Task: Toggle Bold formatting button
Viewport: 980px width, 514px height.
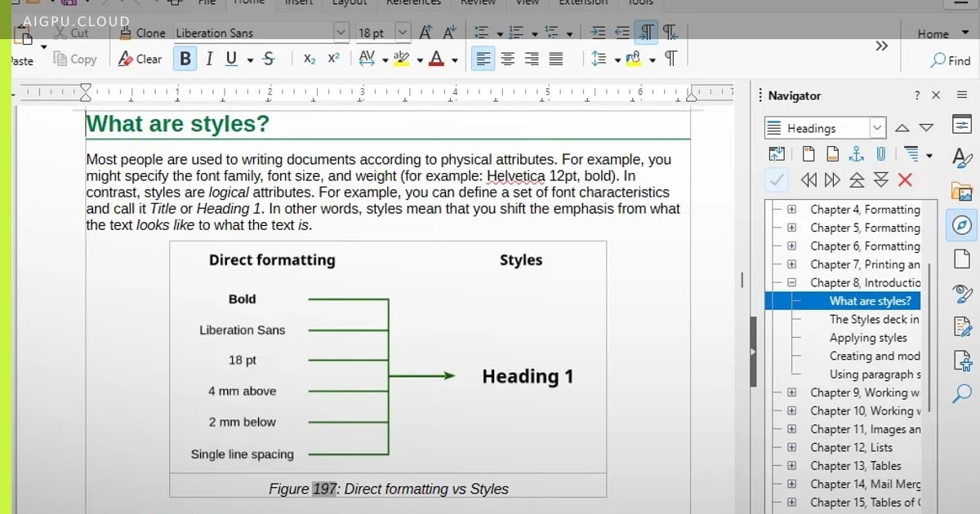Action: coord(185,59)
